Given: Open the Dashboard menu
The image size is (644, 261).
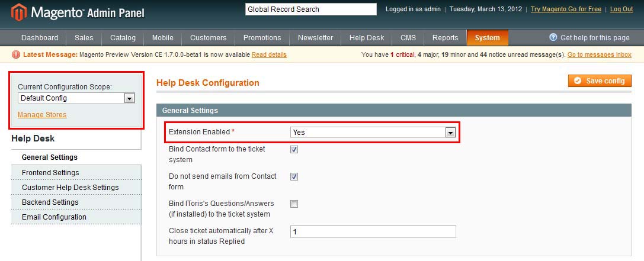Looking at the screenshot, I should [40, 38].
